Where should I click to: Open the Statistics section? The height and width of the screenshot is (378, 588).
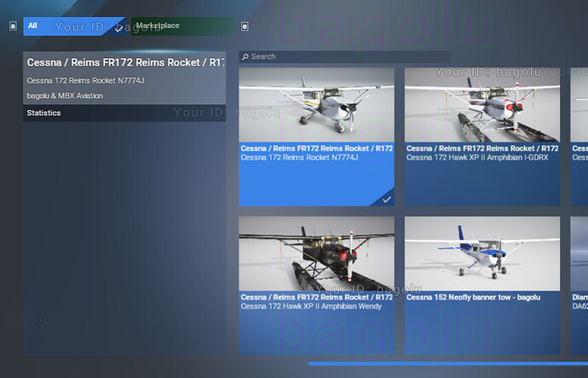(x=124, y=113)
